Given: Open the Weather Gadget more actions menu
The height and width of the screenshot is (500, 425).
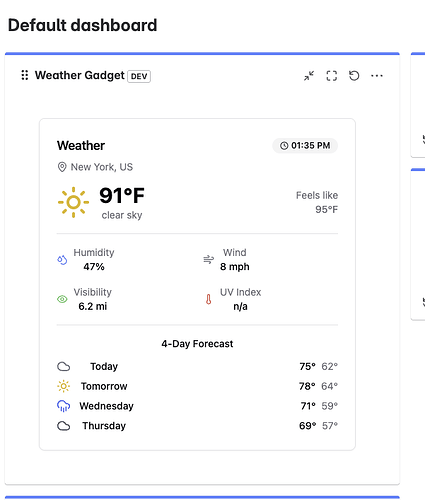Looking at the screenshot, I should (x=377, y=76).
